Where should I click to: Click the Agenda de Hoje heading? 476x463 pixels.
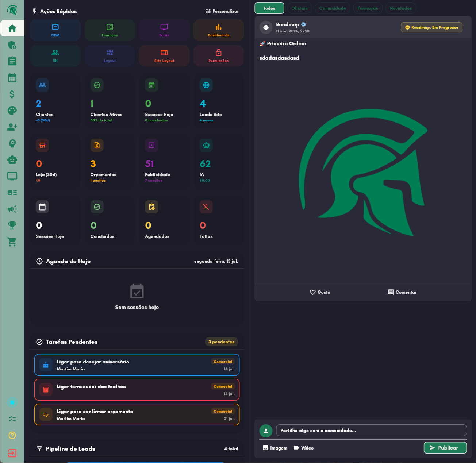pyautogui.click(x=68, y=261)
